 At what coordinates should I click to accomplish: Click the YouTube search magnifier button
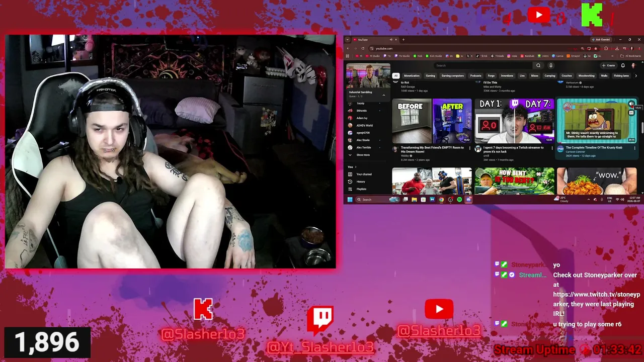538,65
